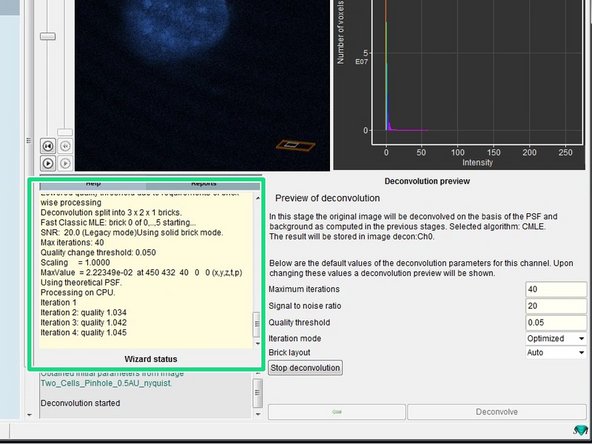This screenshot has width=592, height=444.
Task: Click the 'Max iterations: 40' log line
Action: (x=72, y=242)
